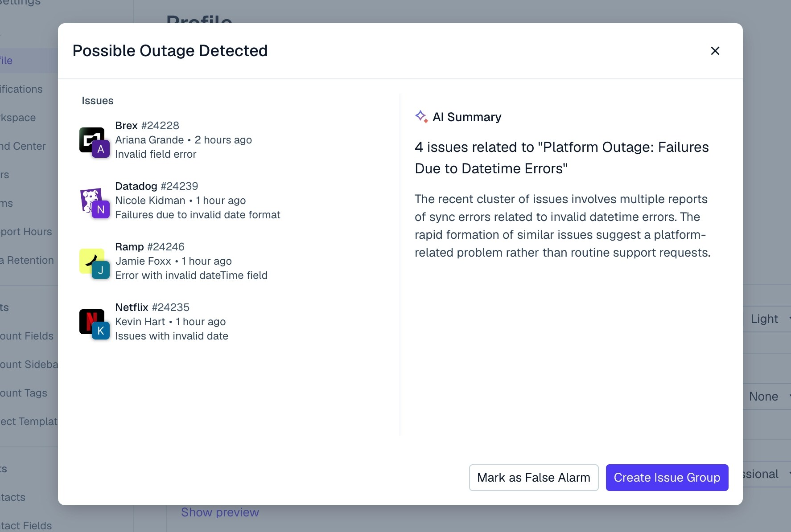Open Account Fields in background sidebar
Viewport: 791px width, 532px height.
(27, 336)
